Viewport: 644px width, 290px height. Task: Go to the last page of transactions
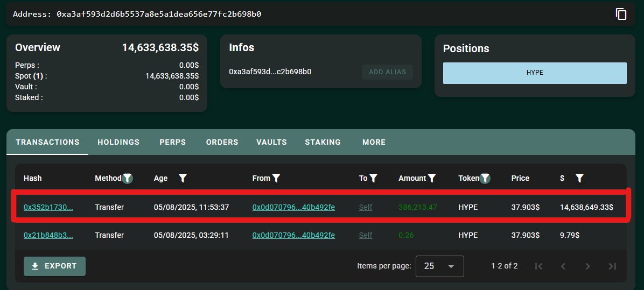tap(612, 266)
